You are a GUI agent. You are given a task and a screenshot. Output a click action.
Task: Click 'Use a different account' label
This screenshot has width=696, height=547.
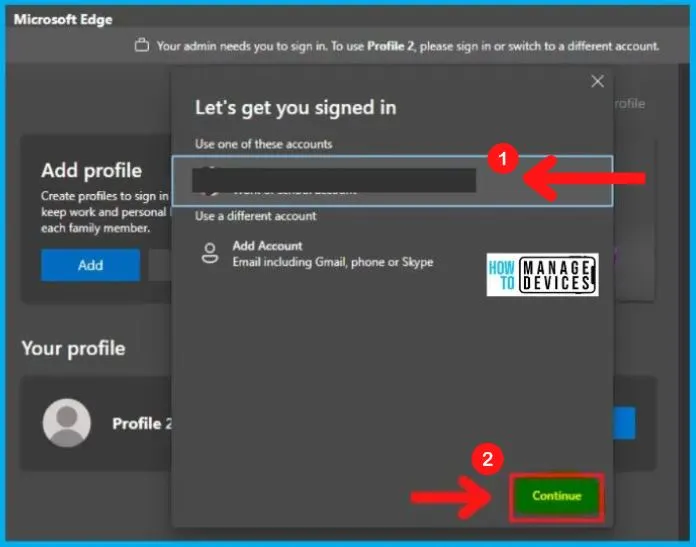coord(256,216)
